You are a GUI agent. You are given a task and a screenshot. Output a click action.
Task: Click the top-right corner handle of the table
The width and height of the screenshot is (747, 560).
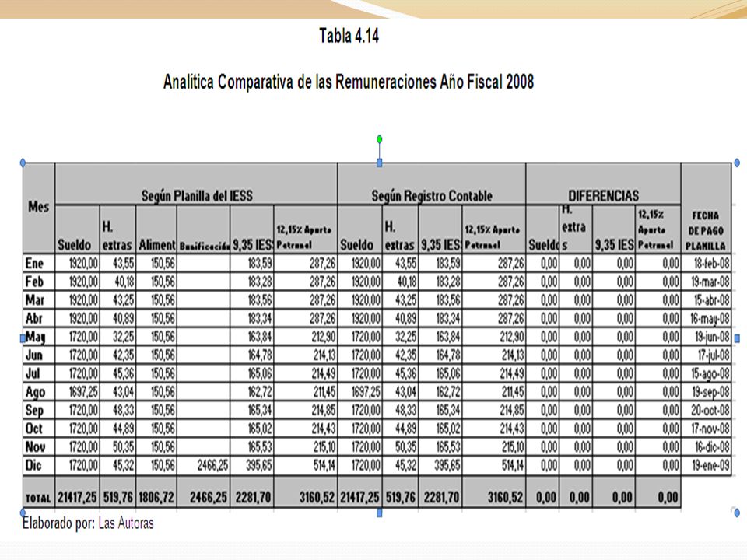tap(737, 163)
